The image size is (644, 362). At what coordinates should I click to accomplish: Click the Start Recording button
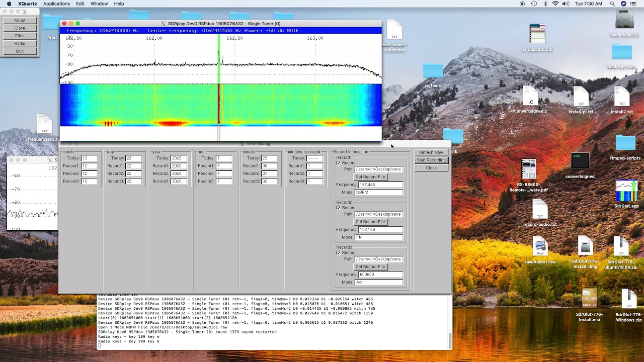tap(431, 160)
